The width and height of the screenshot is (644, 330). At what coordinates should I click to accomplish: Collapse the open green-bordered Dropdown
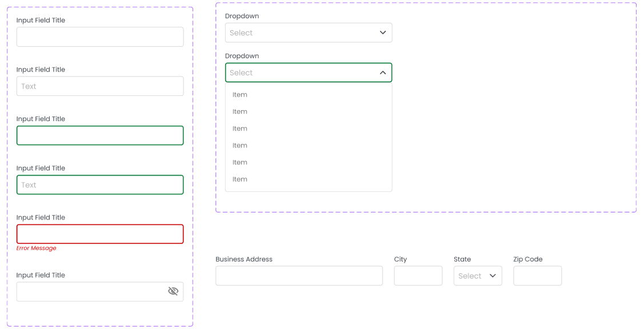click(x=309, y=73)
